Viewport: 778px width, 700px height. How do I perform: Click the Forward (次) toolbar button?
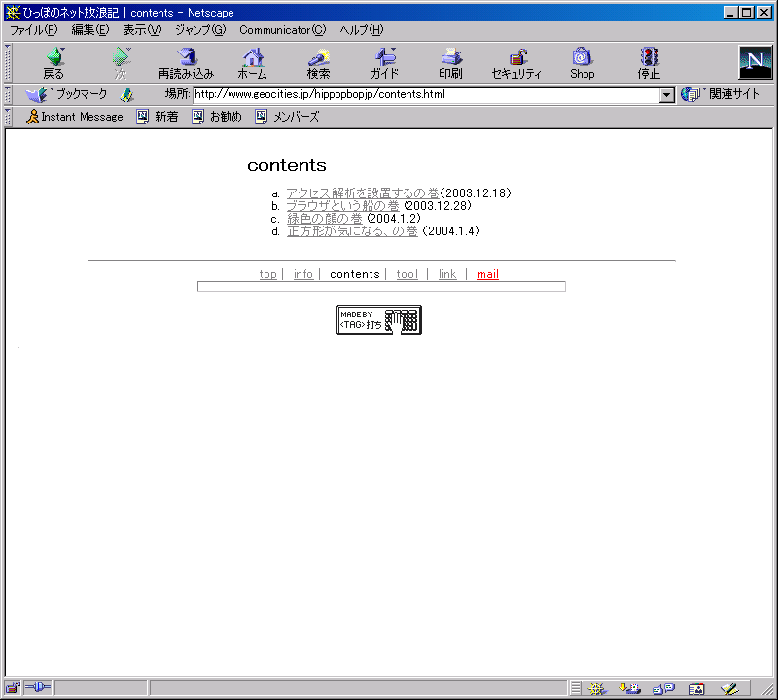point(121,63)
